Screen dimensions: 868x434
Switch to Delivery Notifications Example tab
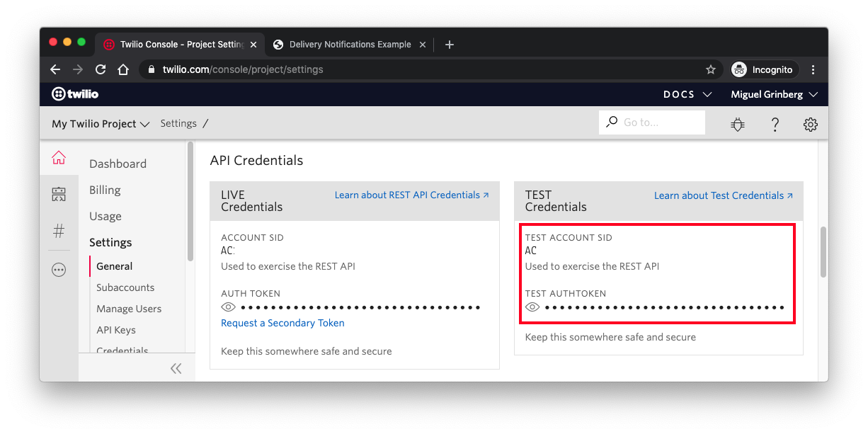[x=350, y=45]
